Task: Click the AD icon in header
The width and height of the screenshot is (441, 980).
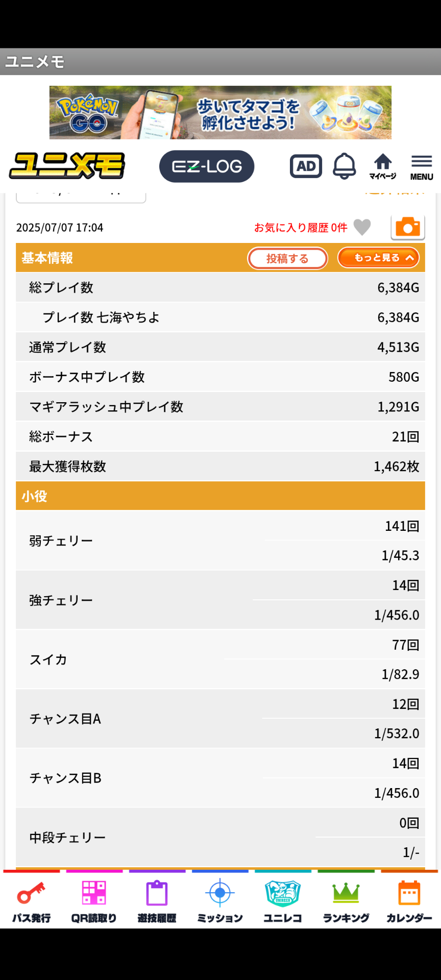Action: click(x=306, y=166)
